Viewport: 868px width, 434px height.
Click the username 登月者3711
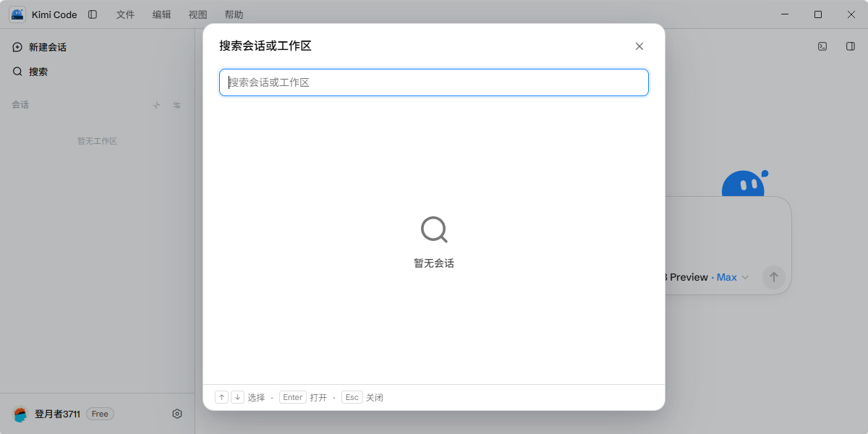[57, 414]
